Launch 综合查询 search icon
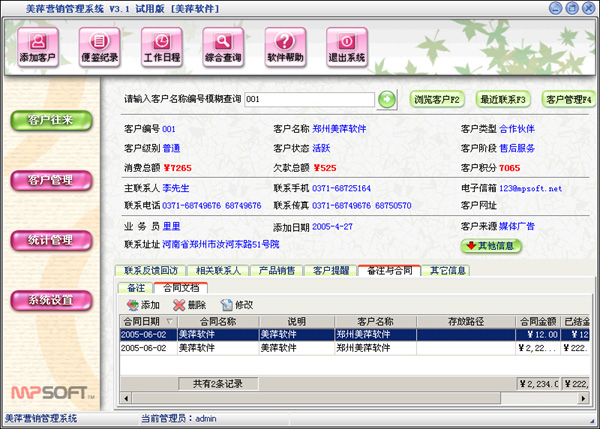This screenshot has height=429, width=600. point(223,45)
